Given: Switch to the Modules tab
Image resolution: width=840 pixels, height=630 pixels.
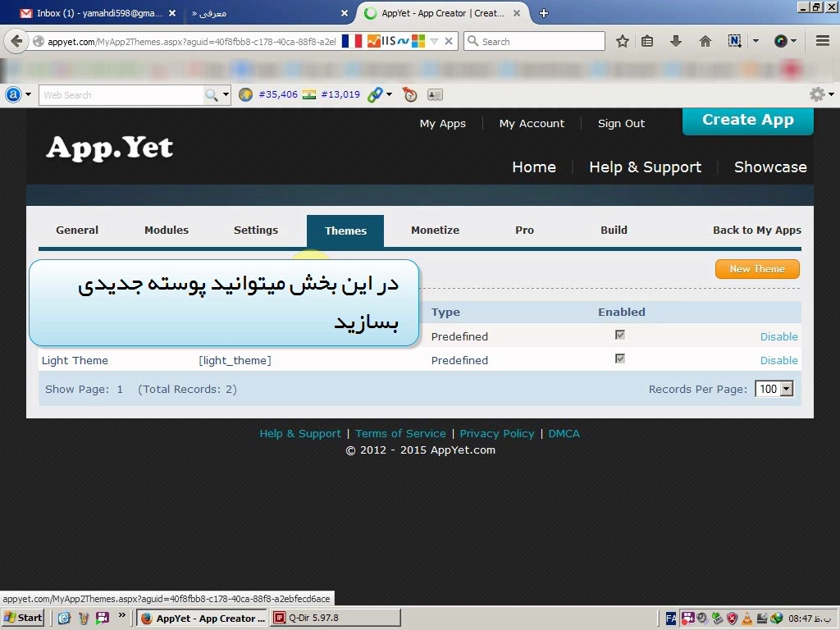Looking at the screenshot, I should point(167,230).
